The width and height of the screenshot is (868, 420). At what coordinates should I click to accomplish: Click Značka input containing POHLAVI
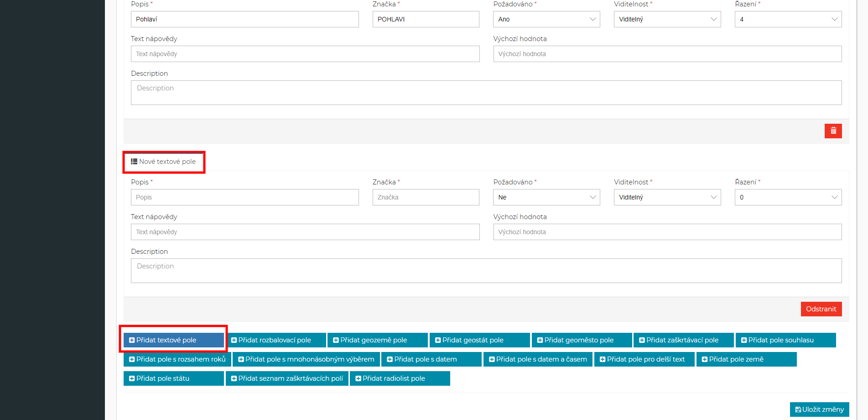pos(426,19)
